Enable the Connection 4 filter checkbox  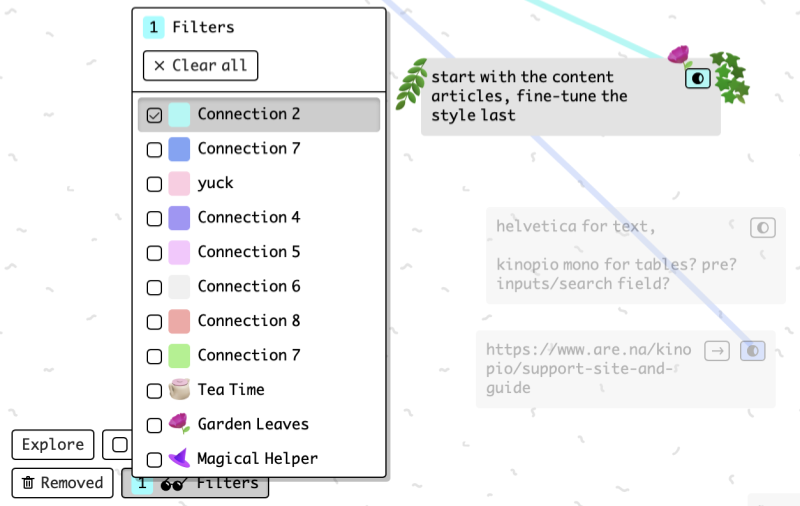[x=154, y=218]
